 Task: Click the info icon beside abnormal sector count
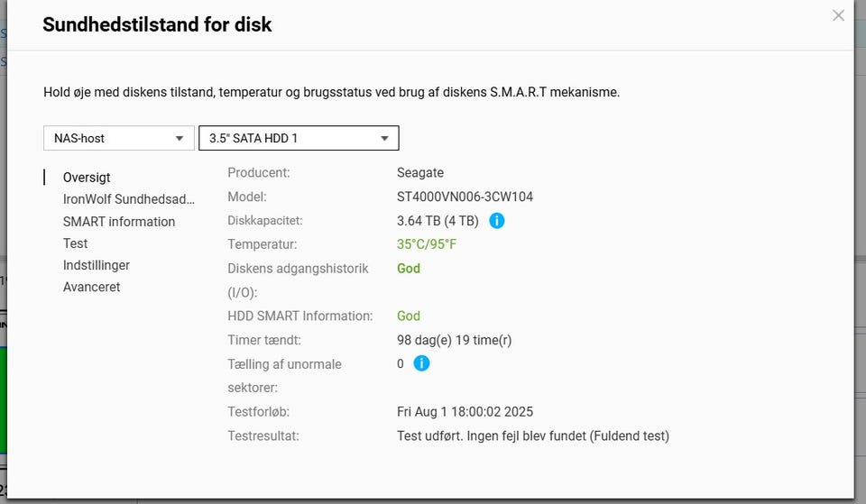pyautogui.click(x=421, y=363)
